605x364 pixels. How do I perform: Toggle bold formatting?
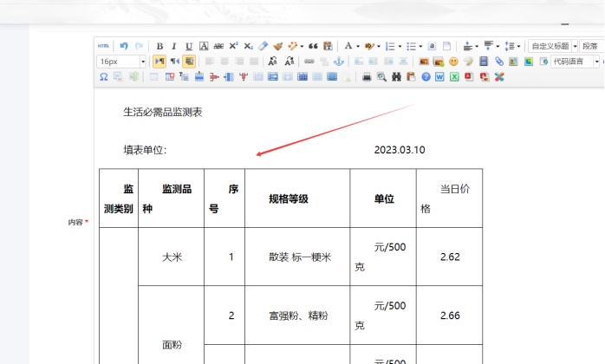point(159,46)
